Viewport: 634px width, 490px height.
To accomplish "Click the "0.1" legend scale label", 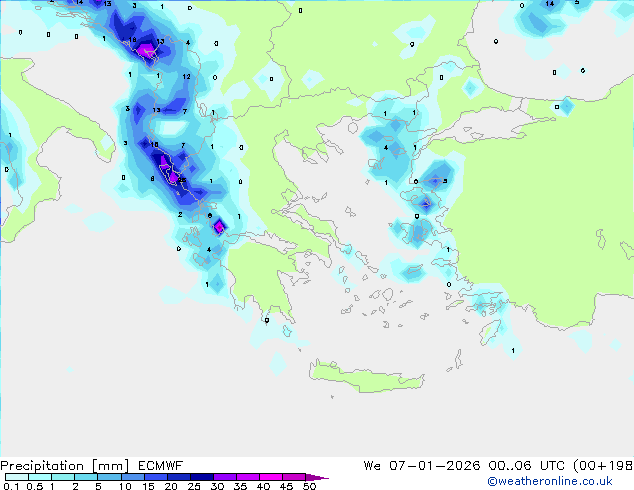I will (11, 486).
